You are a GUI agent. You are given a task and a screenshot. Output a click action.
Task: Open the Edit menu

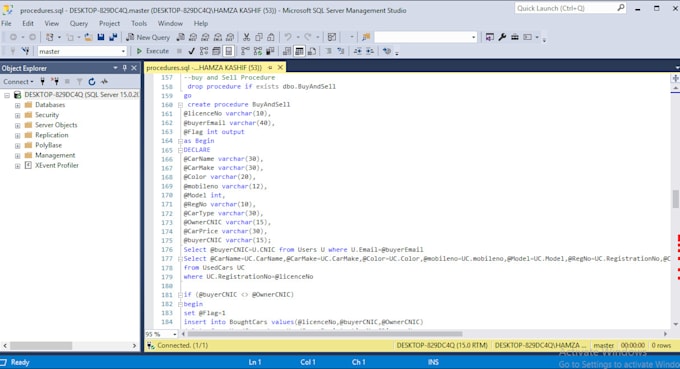pos(28,23)
